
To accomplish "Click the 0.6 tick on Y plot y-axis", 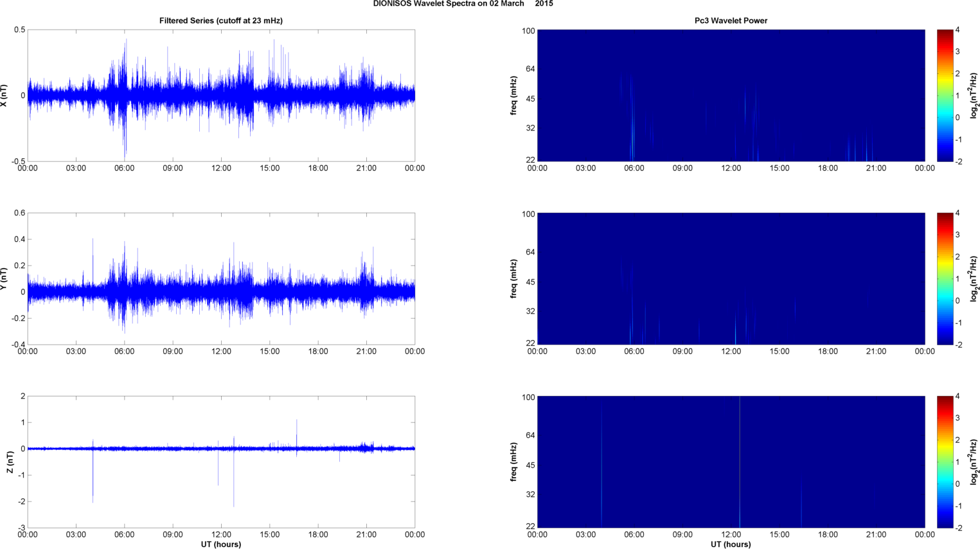I will (19, 213).
